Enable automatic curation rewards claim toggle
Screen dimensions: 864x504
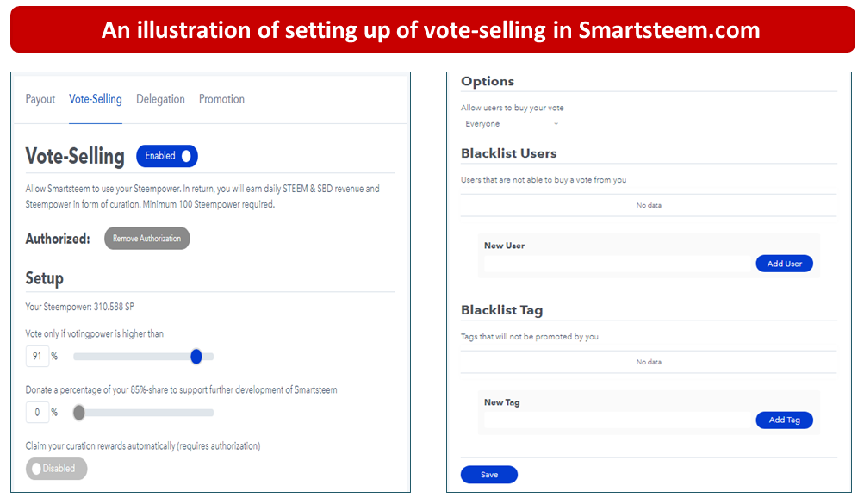pos(56,469)
